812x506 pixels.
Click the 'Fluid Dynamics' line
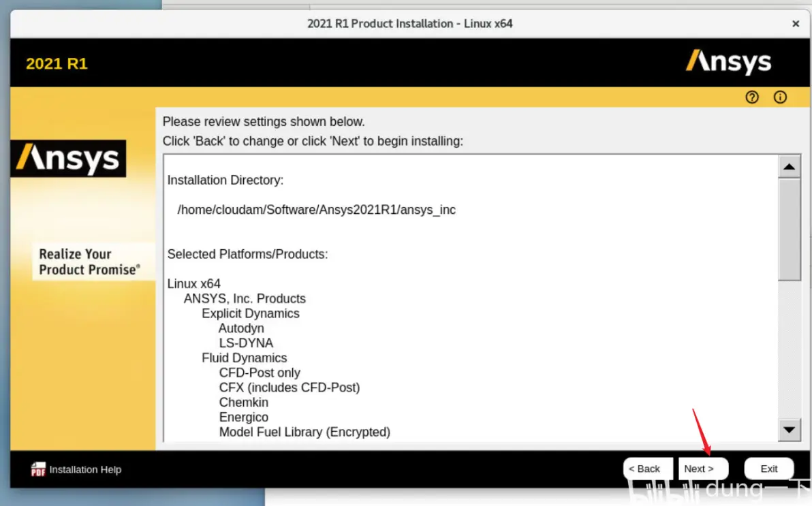coord(245,358)
